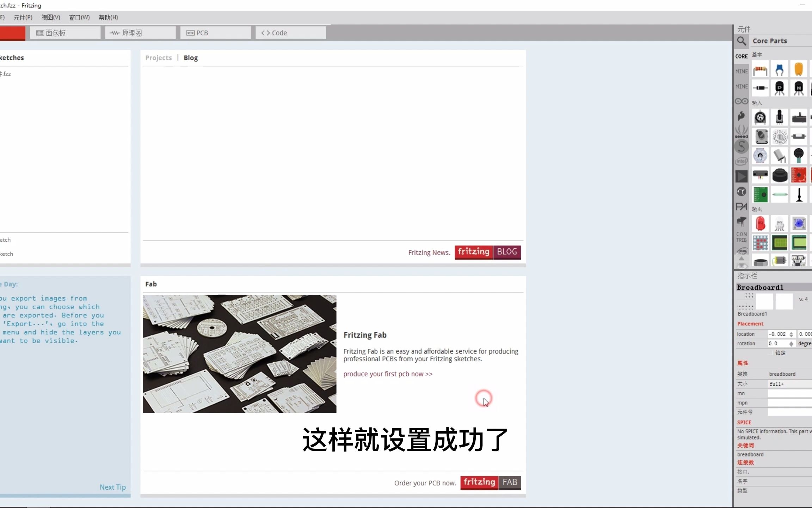This screenshot has height=508, width=812.
Task: Pick the trimmer potentiometer part
Action: pyautogui.click(x=760, y=117)
